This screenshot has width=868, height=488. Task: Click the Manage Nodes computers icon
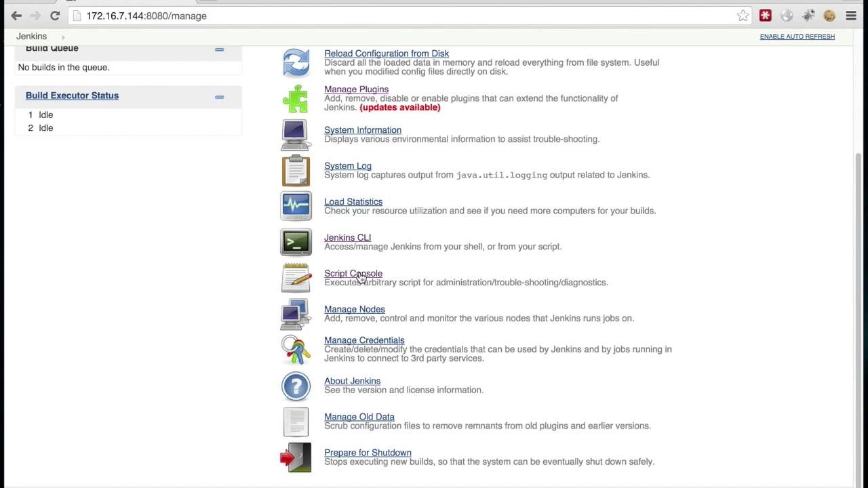coord(295,314)
